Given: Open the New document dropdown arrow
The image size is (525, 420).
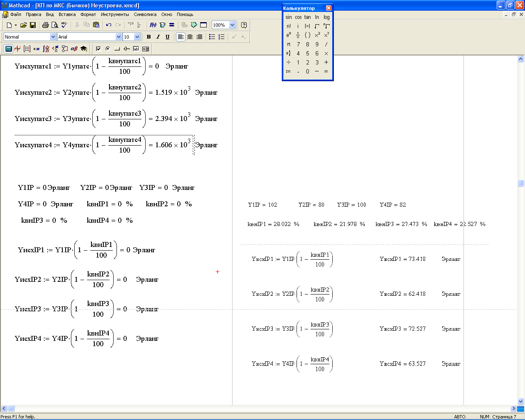Looking at the screenshot, I should (x=16, y=25).
